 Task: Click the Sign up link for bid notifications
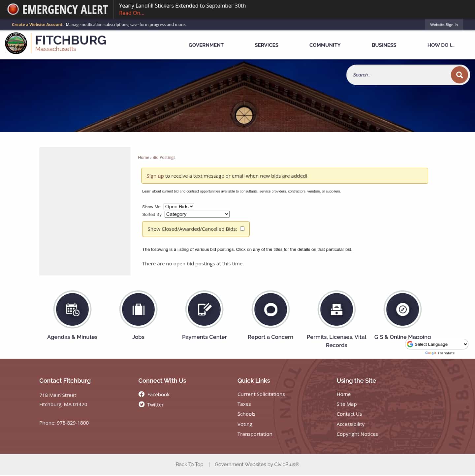tap(155, 176)
